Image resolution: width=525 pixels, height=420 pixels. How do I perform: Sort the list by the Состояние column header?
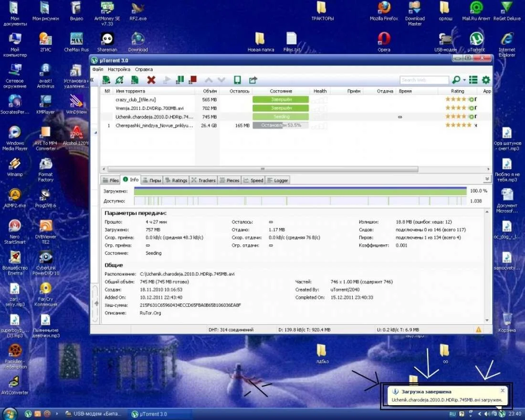[280, 91]
